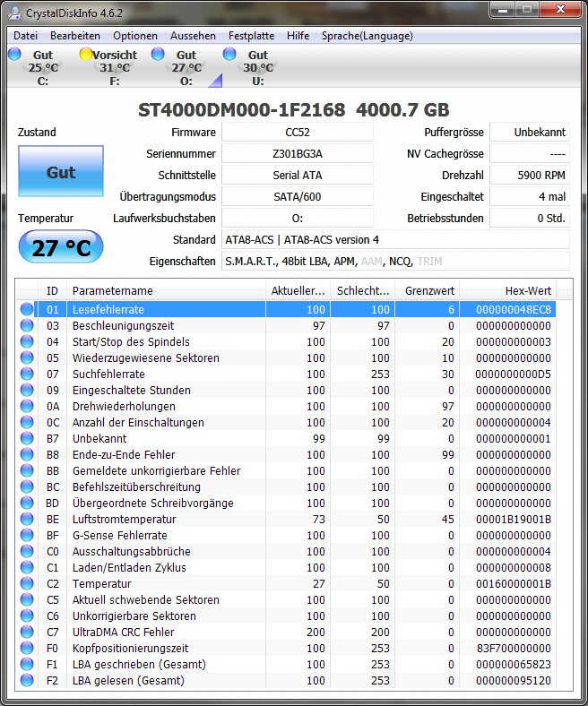Screen dimensions: 588x706
Task: Click hex value 0000000000D5
Action: click(x=514, y=375)
